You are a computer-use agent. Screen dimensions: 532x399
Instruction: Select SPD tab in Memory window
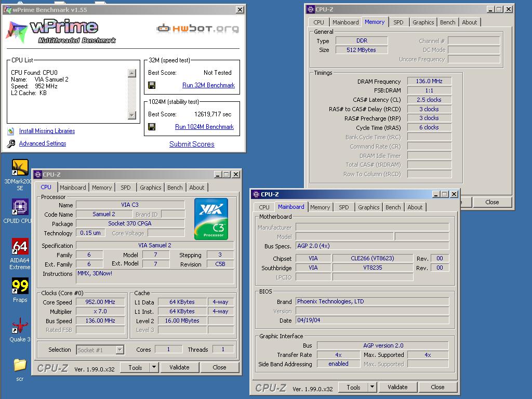[398, 22]
